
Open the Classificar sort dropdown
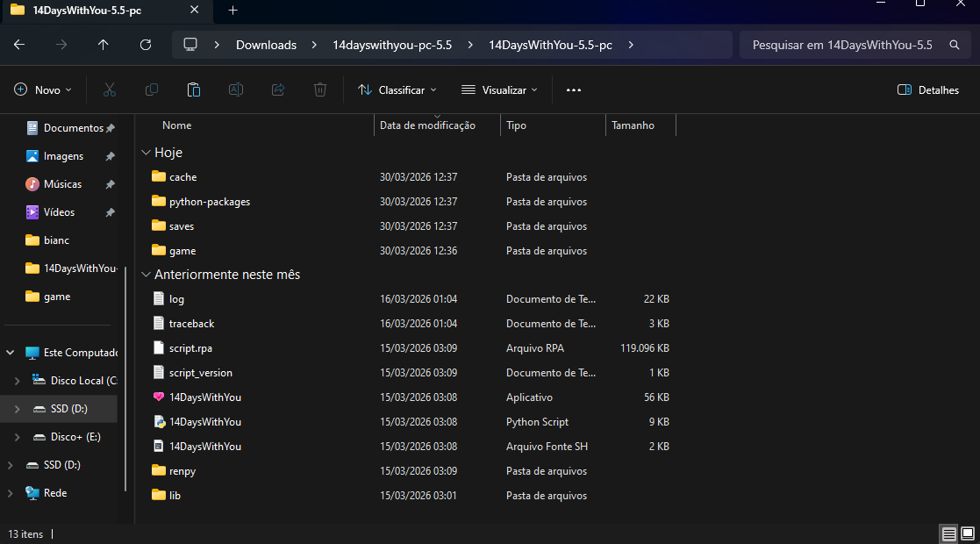point(397,89)
